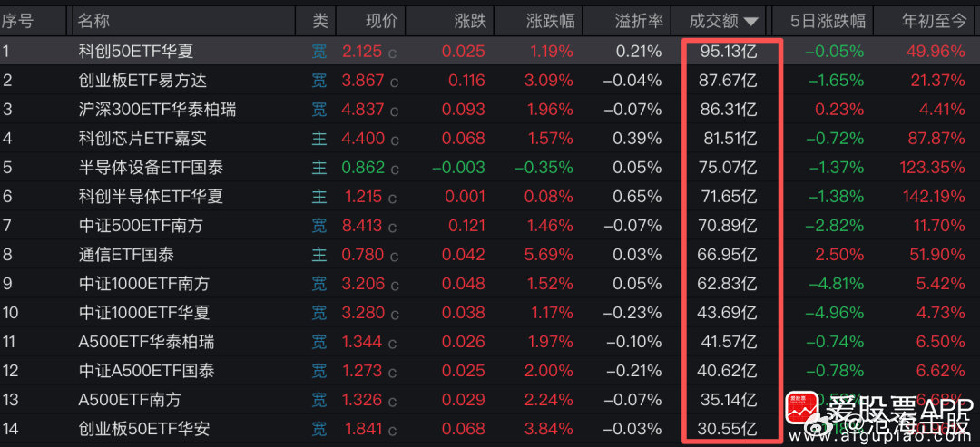Click 5-day change value 2.50%
The width and height of the screenshot is (980, 447).
tap(839, 254)
